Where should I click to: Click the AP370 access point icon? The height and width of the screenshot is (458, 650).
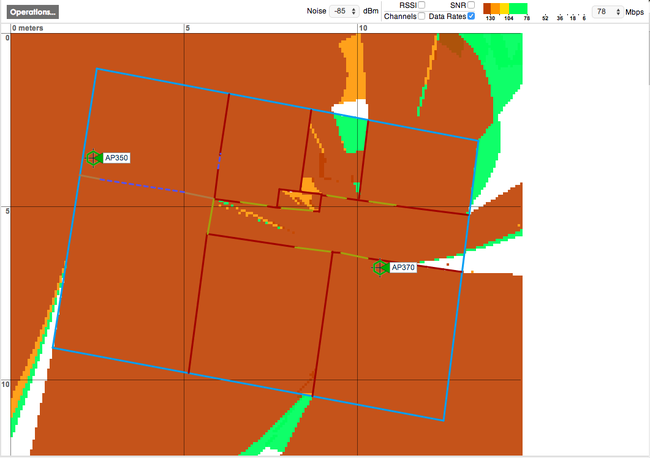379,268
